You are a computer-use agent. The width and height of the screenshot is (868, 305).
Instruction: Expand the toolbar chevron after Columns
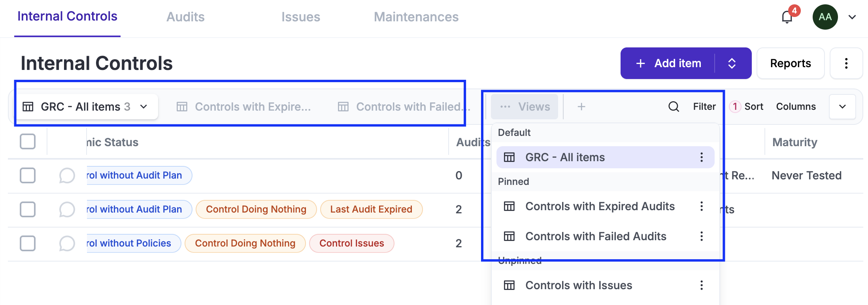842,107
